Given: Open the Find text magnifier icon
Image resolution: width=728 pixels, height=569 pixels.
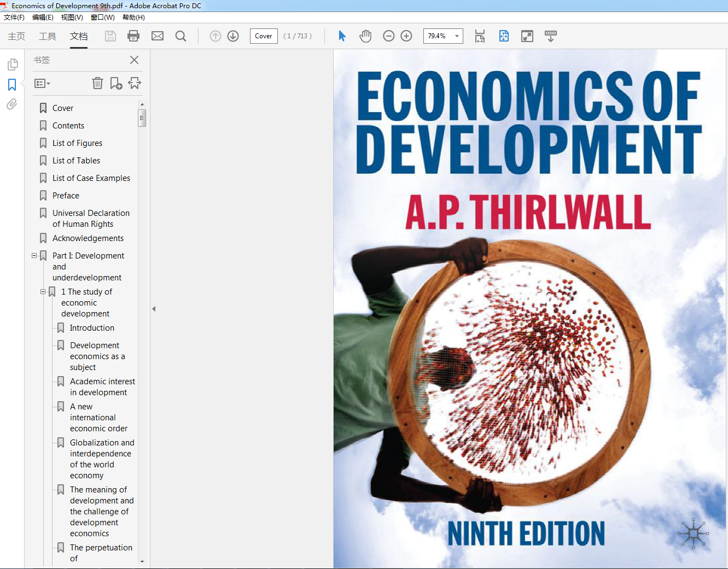Looking at the screenshot, I should [181, 36].
